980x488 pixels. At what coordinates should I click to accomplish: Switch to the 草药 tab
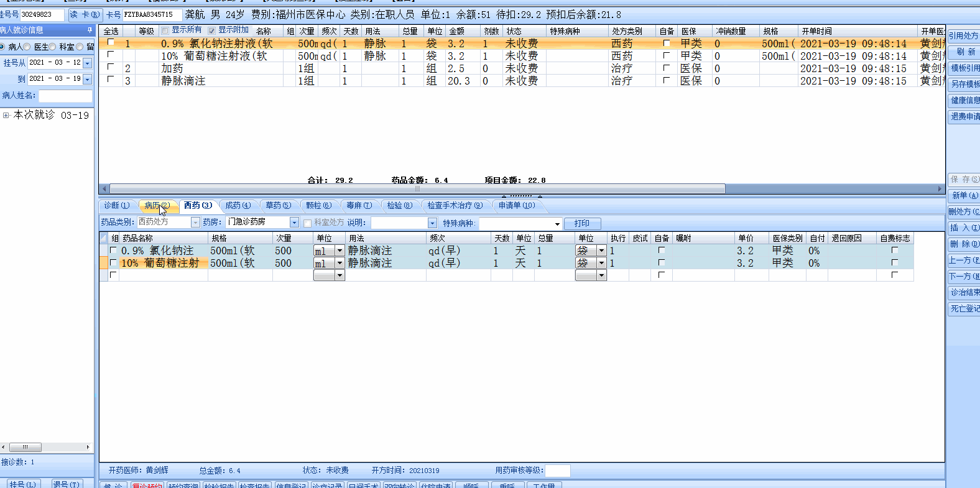pyautogui.click(x=279, y=206)
